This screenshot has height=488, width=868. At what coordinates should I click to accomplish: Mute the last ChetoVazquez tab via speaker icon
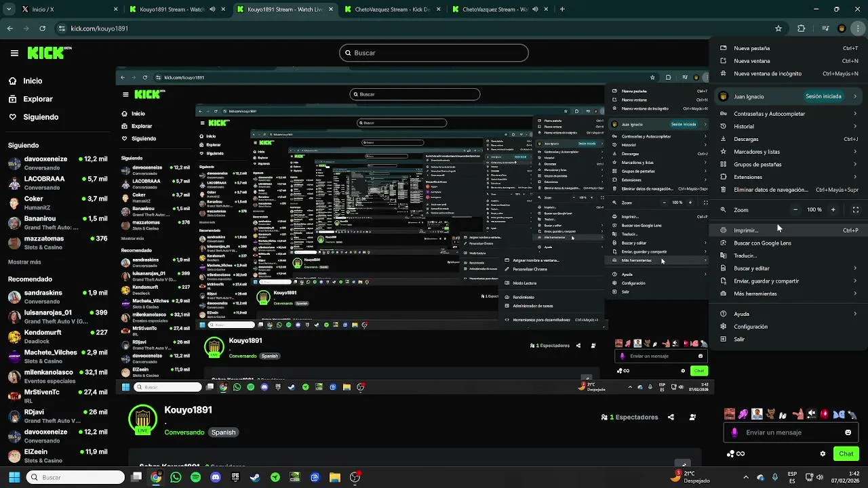[534, 9]
